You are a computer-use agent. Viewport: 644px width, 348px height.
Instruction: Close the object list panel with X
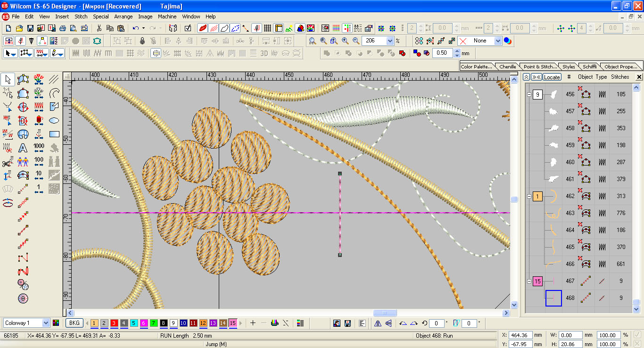click(639, 77)
